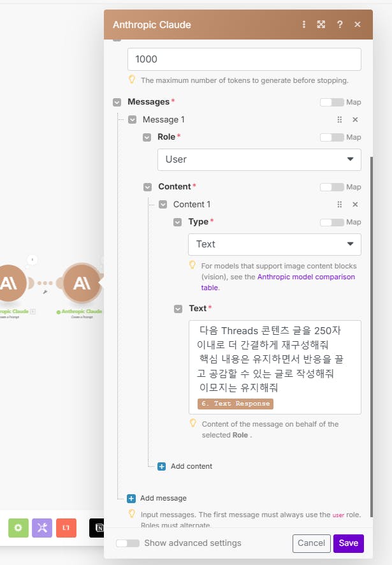
Task: Collapse the Role field
Action: (x=147, y=137)
